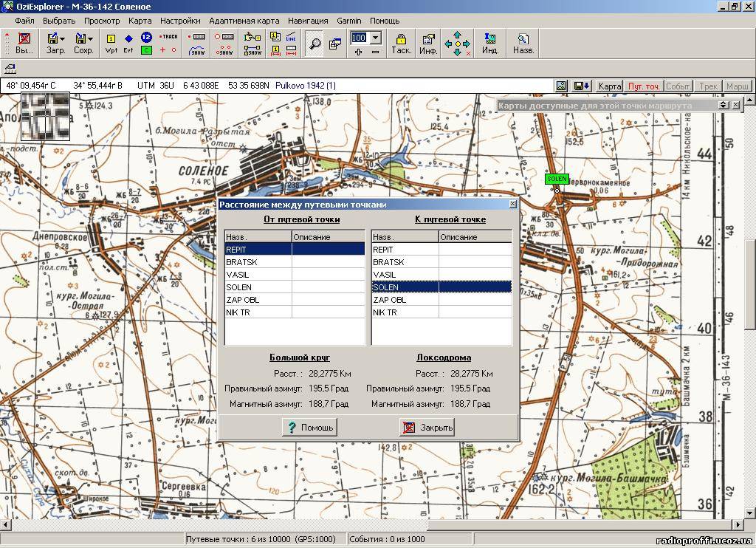Click the right arrow map pan icon
Screen dimensions: 756x548
467,44
